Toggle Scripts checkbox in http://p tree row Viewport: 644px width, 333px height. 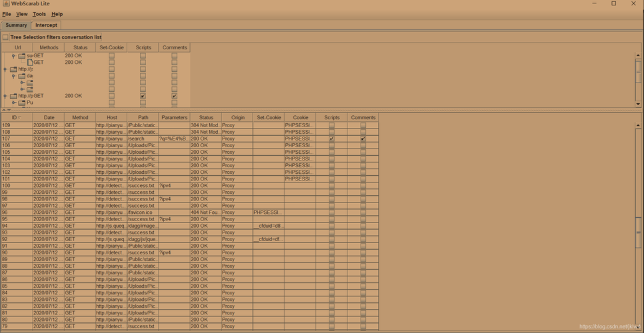point(143,96)
